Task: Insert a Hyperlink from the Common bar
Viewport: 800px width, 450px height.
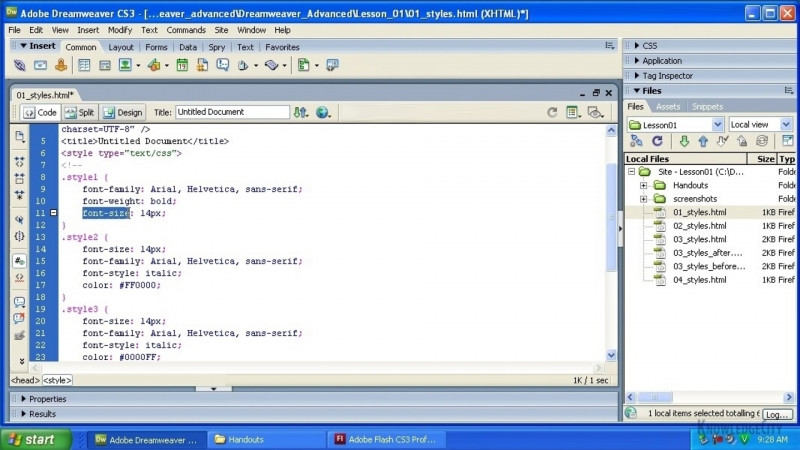Action: point(19,65)
